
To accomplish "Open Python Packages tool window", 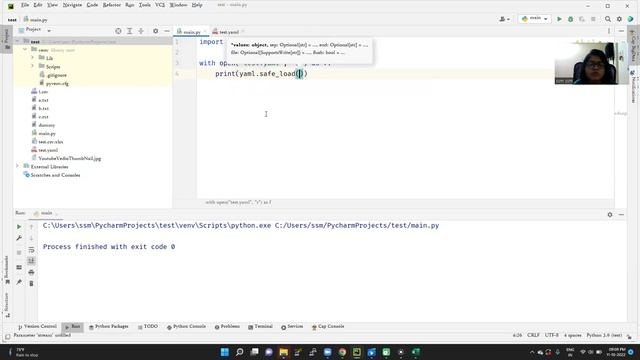I will pyautogui.click(x=109, y=327).
